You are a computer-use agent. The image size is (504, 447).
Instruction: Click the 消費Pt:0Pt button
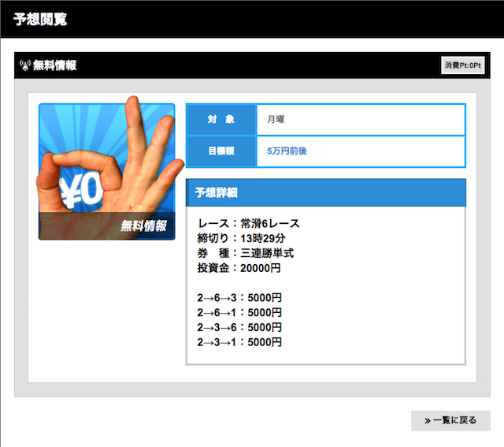462,65
